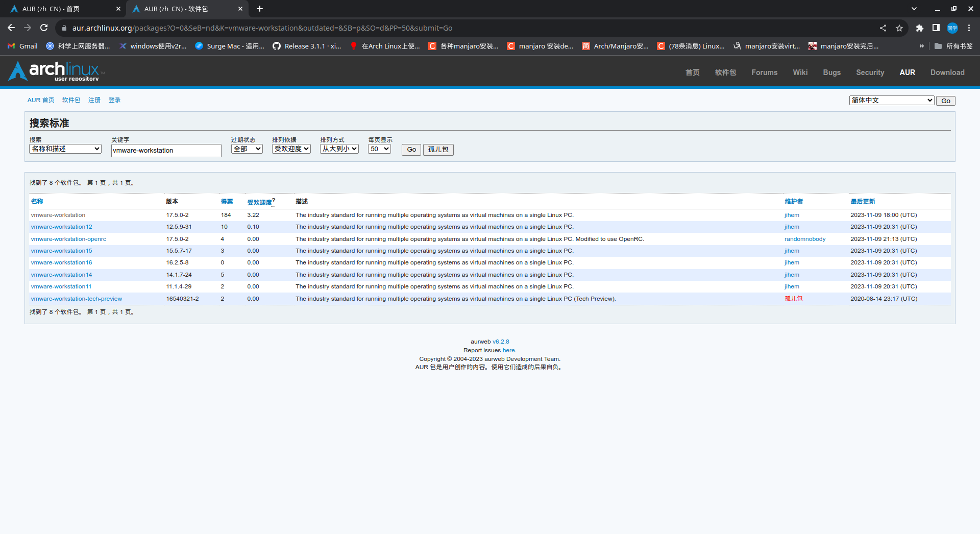This screenshot has width=980, height=534.
Task: Share this page via the share icon
Action: (883, 28)
